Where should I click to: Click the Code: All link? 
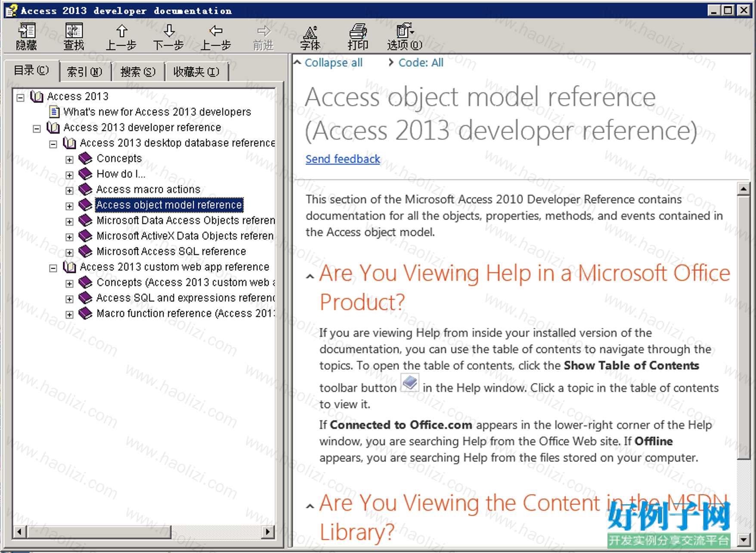[421, 63]
